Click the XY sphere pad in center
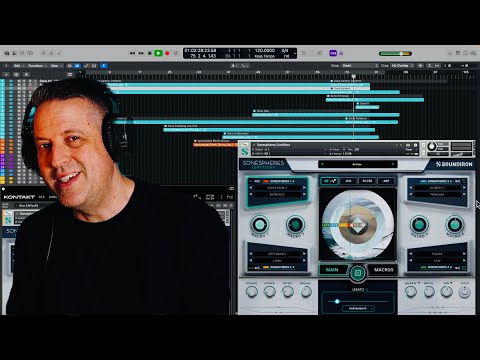The width and height of the screenshot is (480, 360). pos(358,225)
